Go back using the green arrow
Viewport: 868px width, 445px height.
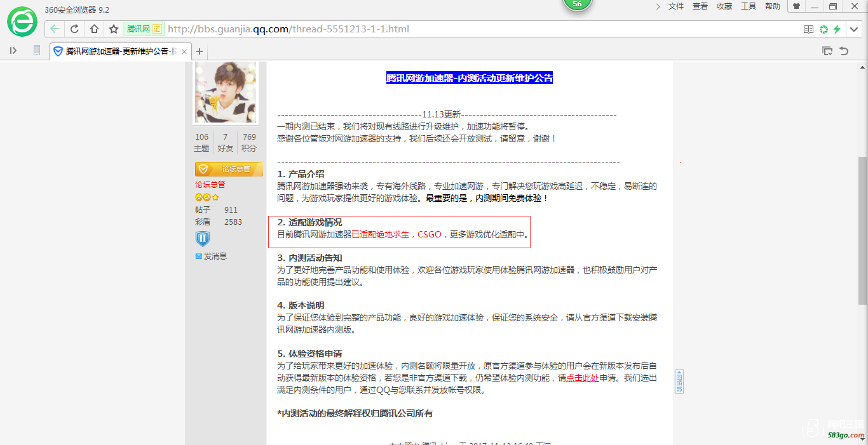pos(55,29)
